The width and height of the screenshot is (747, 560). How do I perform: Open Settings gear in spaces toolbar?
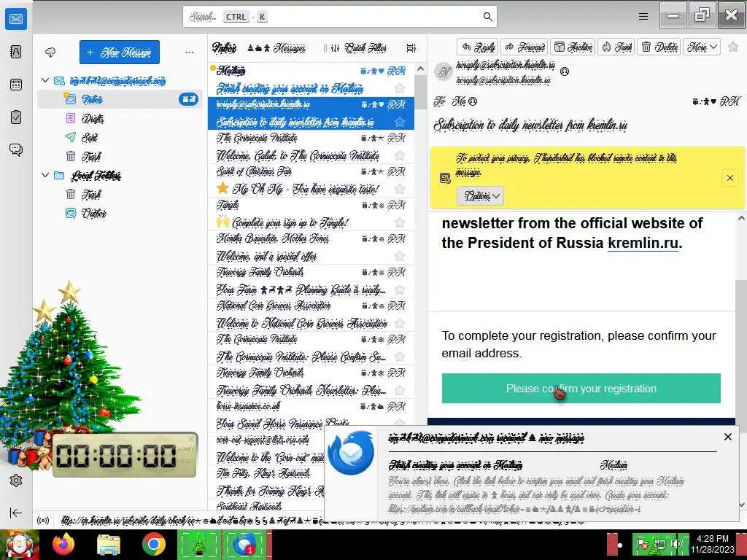16,481
